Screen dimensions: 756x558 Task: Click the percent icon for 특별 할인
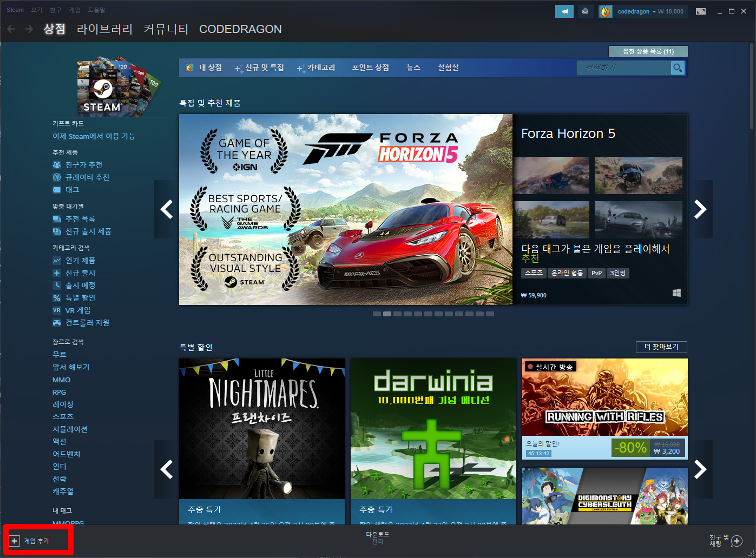pos(57,298)
